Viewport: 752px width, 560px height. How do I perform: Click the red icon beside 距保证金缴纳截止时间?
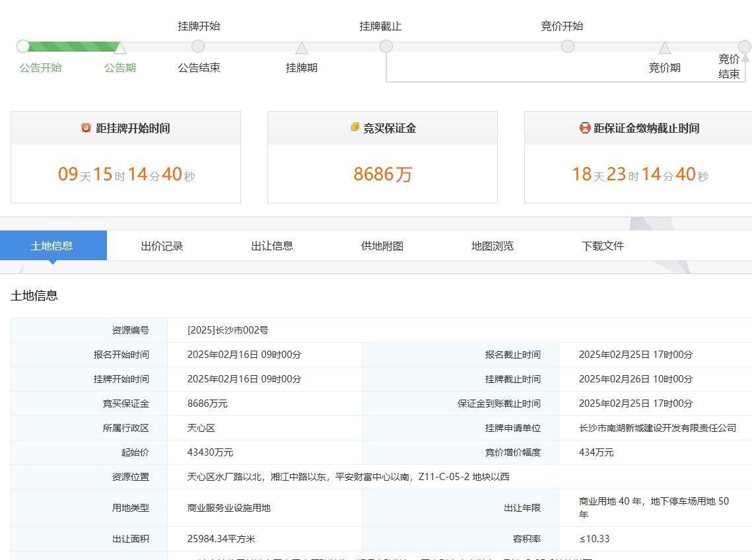click(x=584, y=128)
